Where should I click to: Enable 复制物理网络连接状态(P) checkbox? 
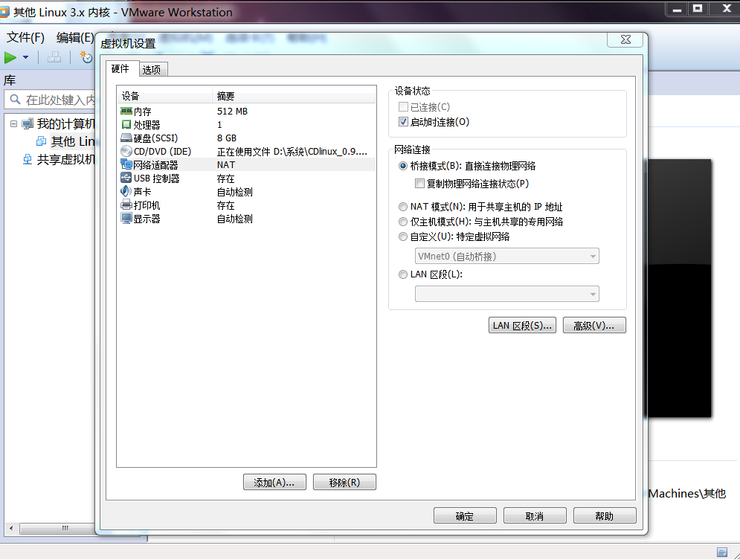pos(419,184)
